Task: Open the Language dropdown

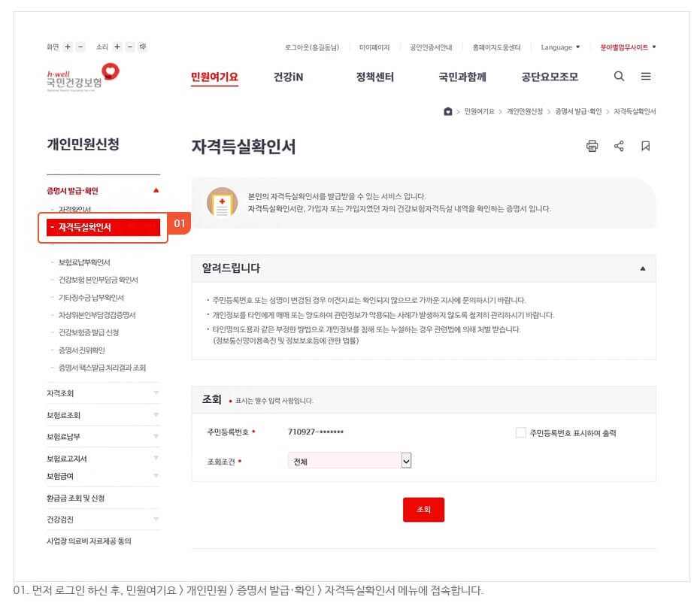Action: click(x=559, y=47)
